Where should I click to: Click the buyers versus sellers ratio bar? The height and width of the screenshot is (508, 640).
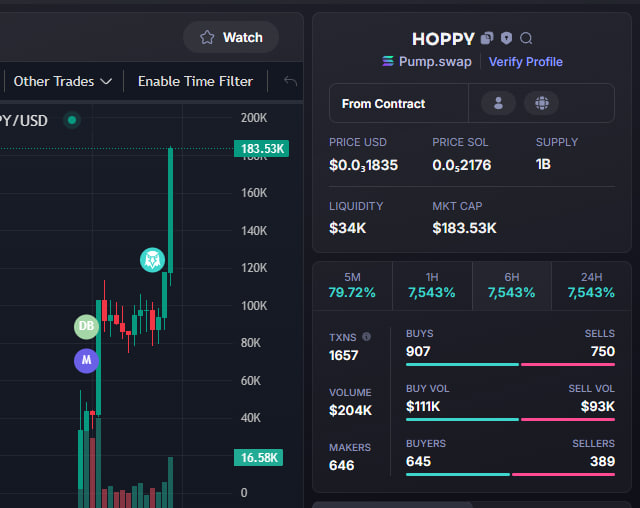(x=510, y=475)
